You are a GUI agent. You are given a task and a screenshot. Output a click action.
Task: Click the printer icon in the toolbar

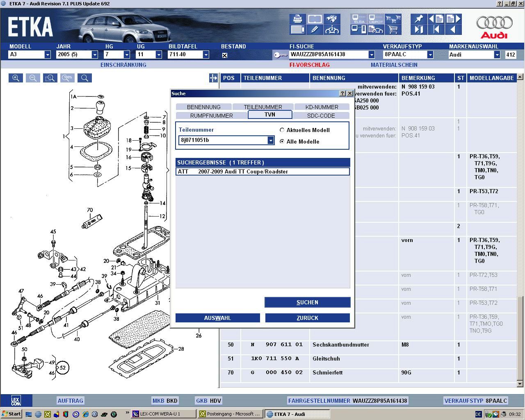click(298, 19)
